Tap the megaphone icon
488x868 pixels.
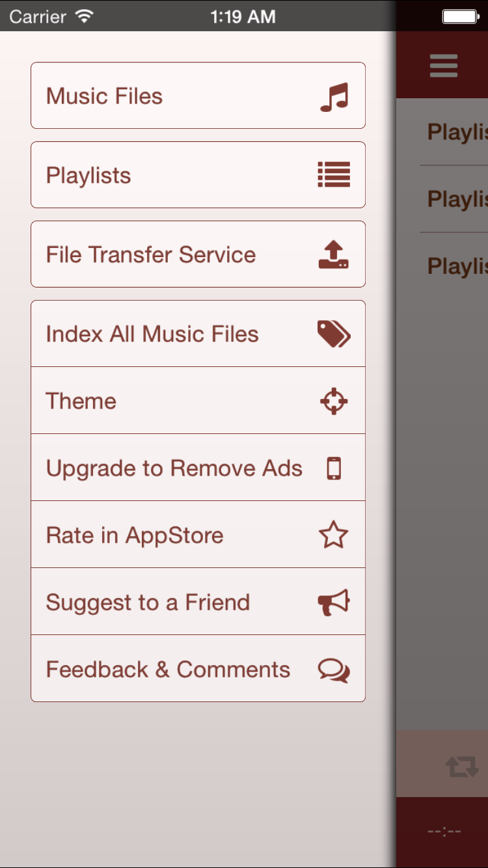tap(334, 603)
